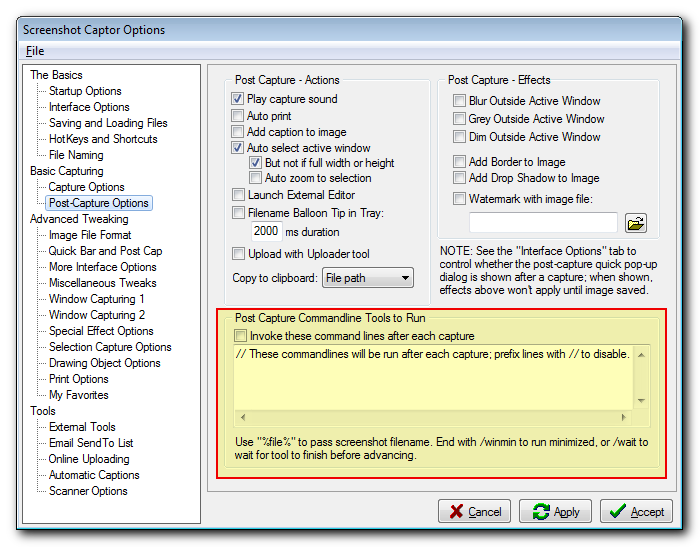This screenshot has width=700, height=547.
Task: Click the folder browse icon for watermark file
Action: pos(636,223)
